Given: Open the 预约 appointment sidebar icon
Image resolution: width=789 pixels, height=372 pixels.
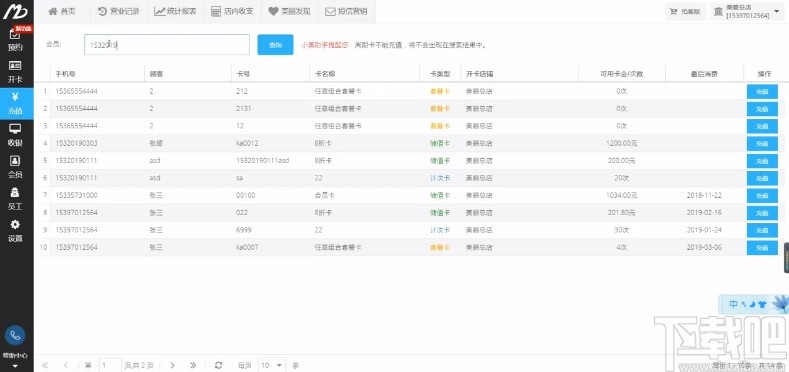Looking at the screenshot, I should coord(15,40).
